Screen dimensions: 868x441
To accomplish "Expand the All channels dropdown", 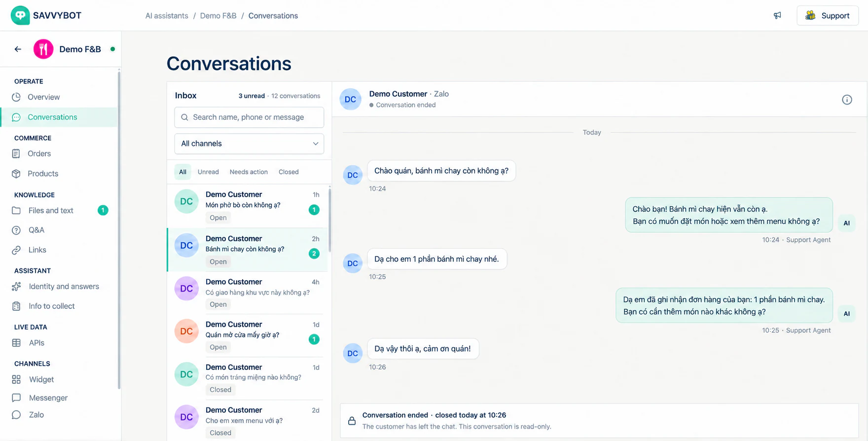I will 249,144.
